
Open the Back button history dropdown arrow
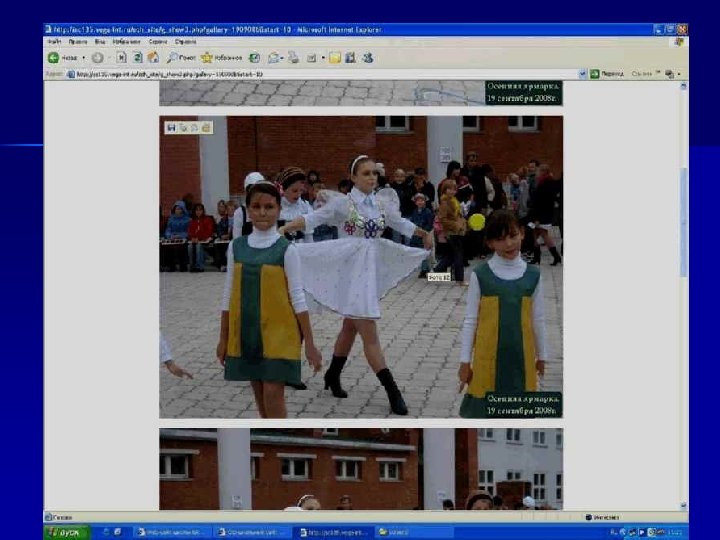tap(84, 58)
